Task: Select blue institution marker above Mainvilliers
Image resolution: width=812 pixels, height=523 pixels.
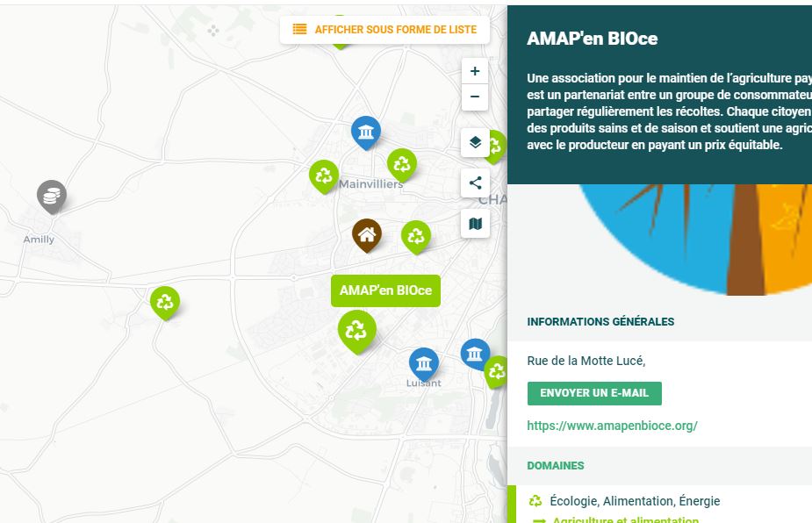Action: point(366,132)
